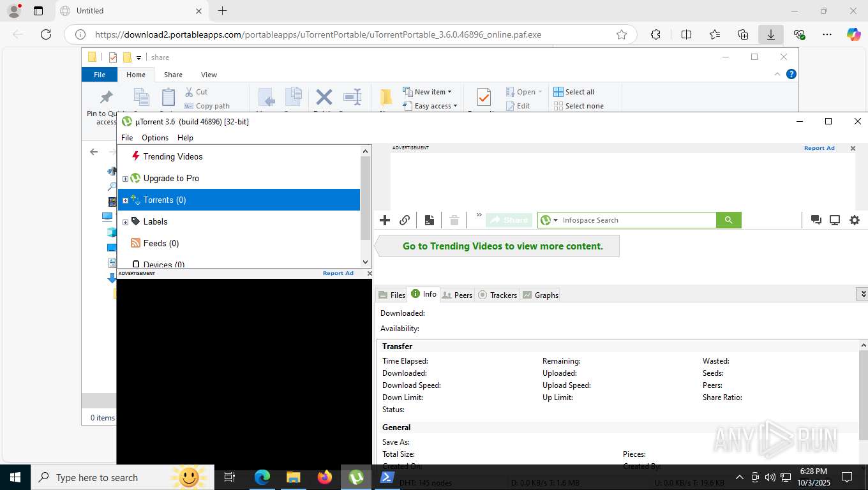868x490 pixels.
Task: Click the Trending Videos lightning icon
Action: click(x=135, y=156)
